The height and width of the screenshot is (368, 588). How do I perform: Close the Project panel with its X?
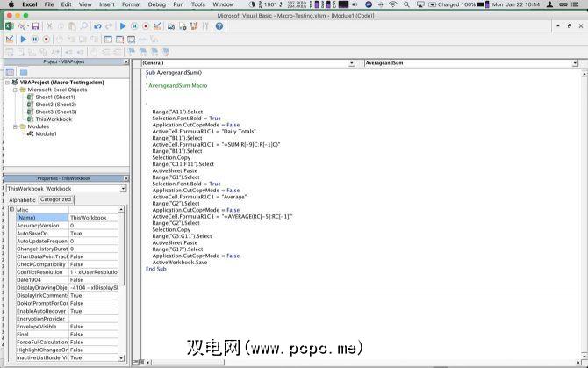[x=125, y=61]
